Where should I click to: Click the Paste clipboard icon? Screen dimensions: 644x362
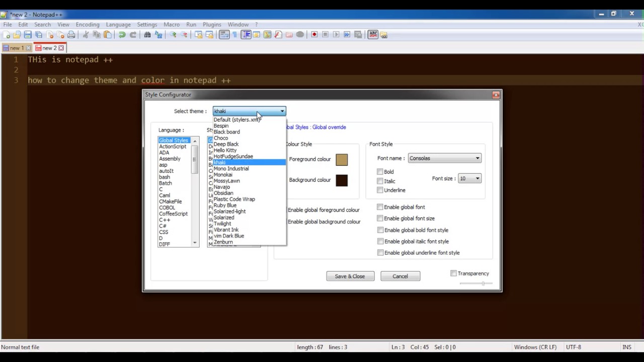pyautogui.click(x=107, y=35)
